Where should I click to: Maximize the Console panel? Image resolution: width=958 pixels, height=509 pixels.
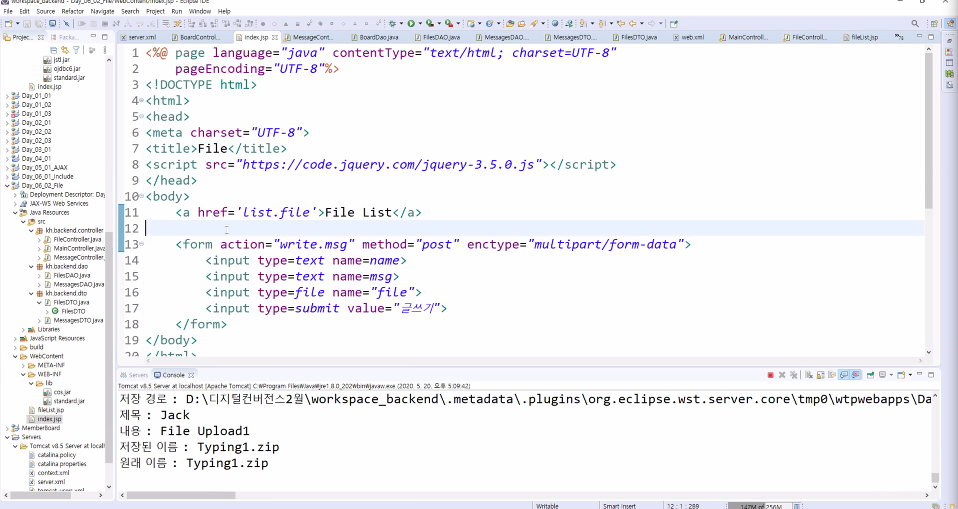[931, 375]
